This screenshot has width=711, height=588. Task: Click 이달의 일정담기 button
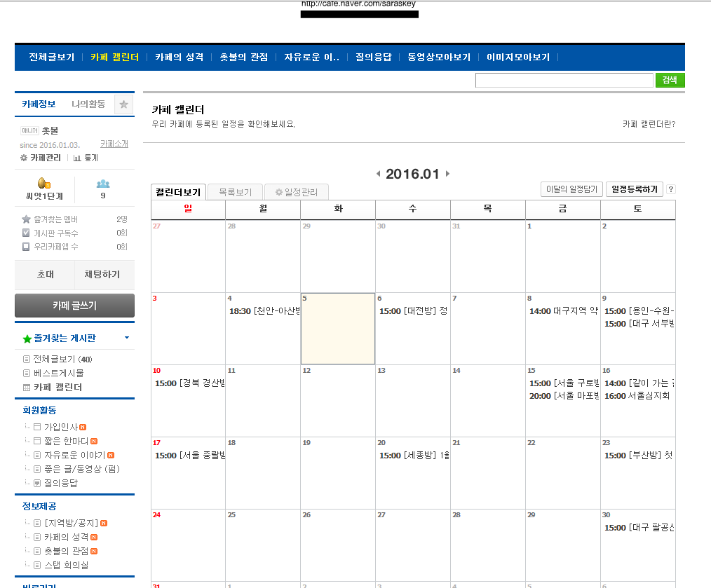pyautogui.click(x=571, y=189)
